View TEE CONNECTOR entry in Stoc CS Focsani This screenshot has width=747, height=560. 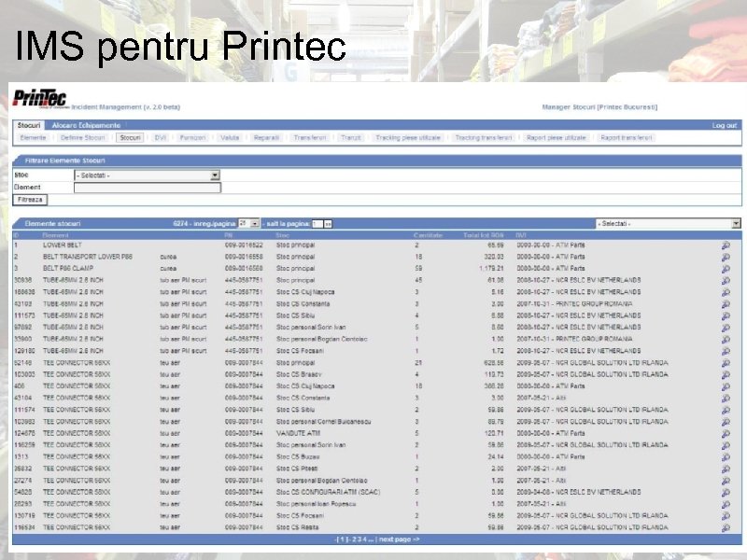pyautogui.click(x=726, y=516)
